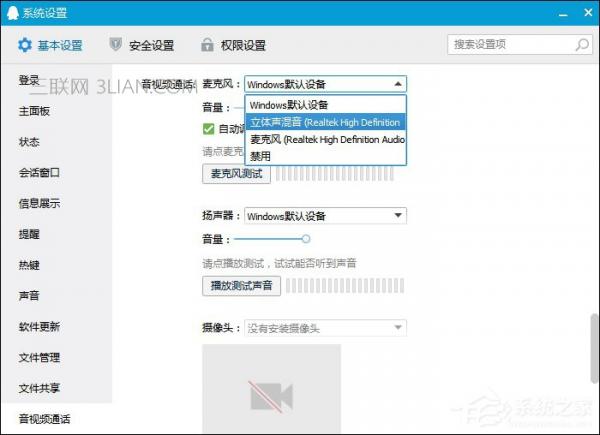The image size is (600, 435).
Task: Click the permission settings lock icon
Action: tap(207, 45)
